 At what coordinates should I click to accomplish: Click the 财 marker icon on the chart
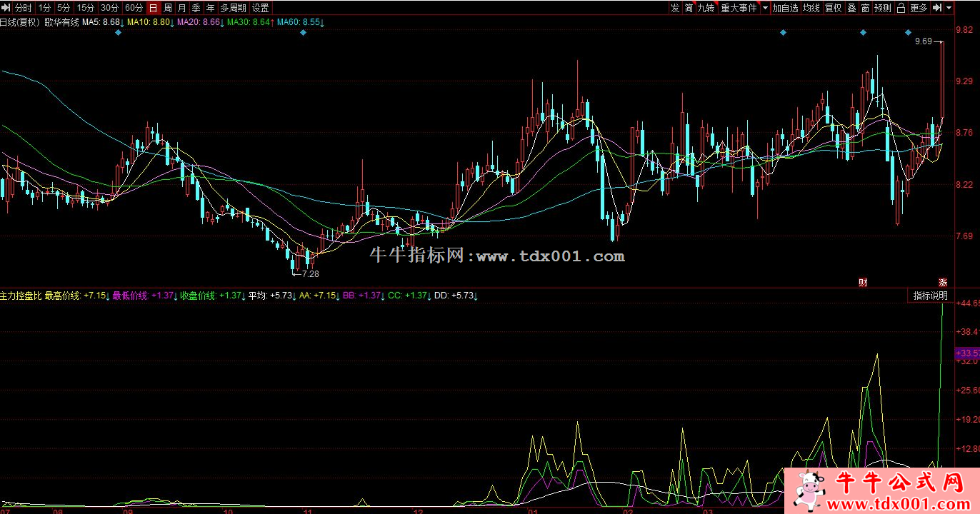tap(863, 282)
